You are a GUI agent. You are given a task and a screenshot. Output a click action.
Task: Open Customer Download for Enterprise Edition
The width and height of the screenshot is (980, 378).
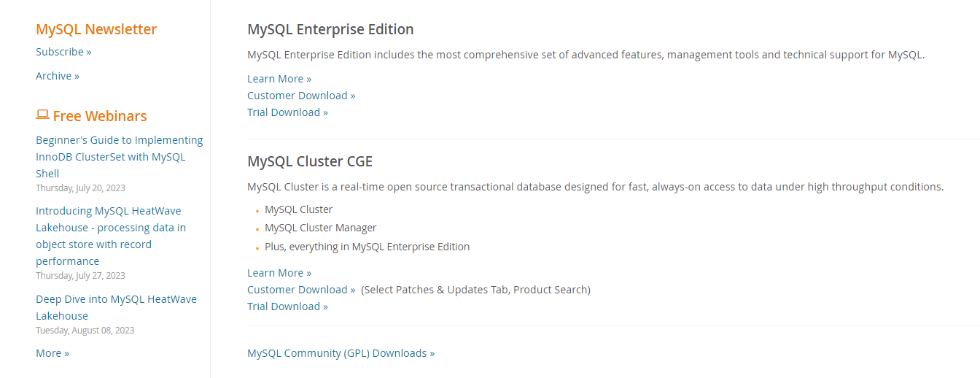click(301, 96)
